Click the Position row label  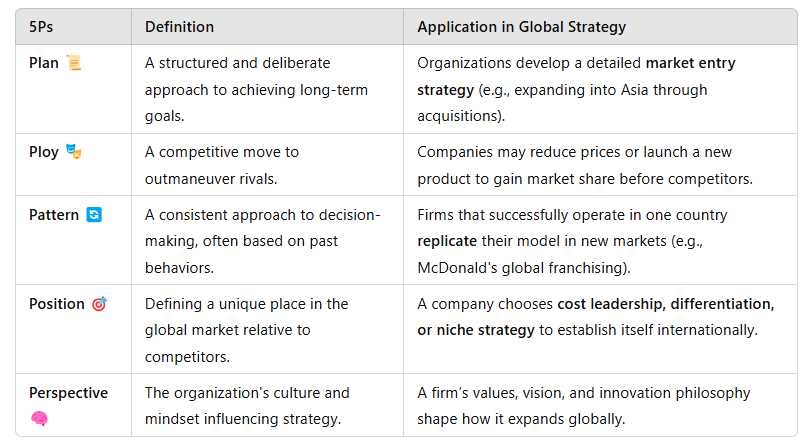click(x=57, y=304)
